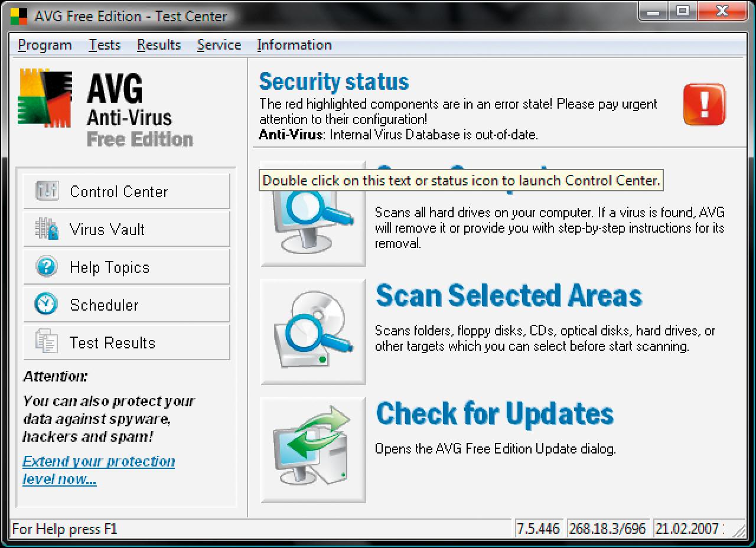This screenshot has width=756, height=548.
Task: Click the Attention spyware notice text
Action: (x=109, y=419)
